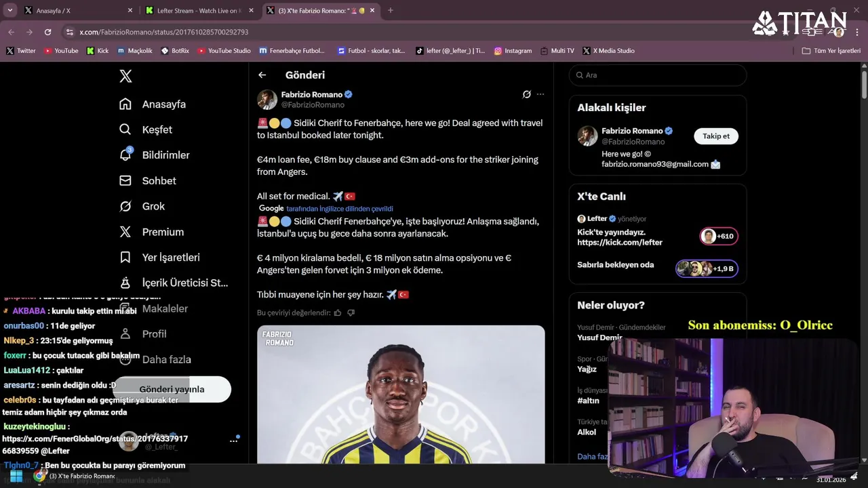Reload the page
Screen dimensions: 868x488
47,32
